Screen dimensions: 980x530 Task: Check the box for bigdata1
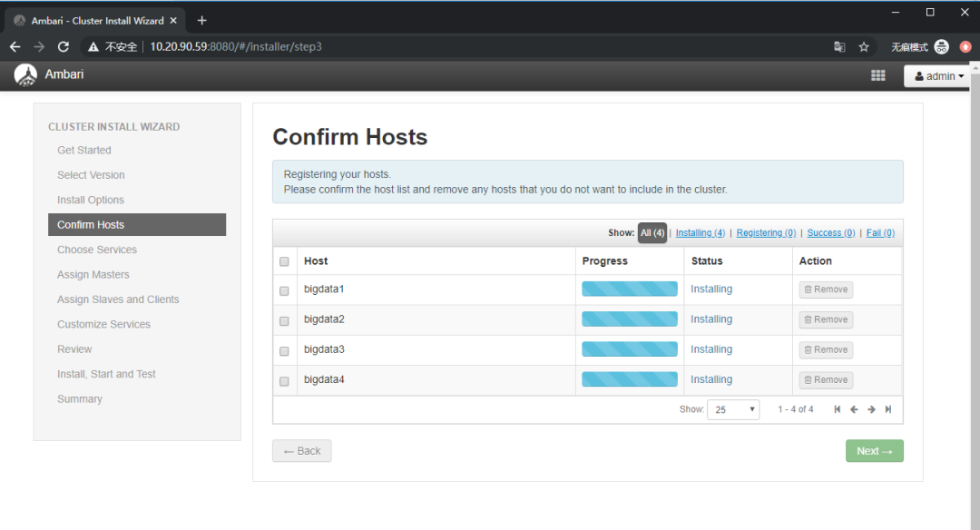coord(284,290)
